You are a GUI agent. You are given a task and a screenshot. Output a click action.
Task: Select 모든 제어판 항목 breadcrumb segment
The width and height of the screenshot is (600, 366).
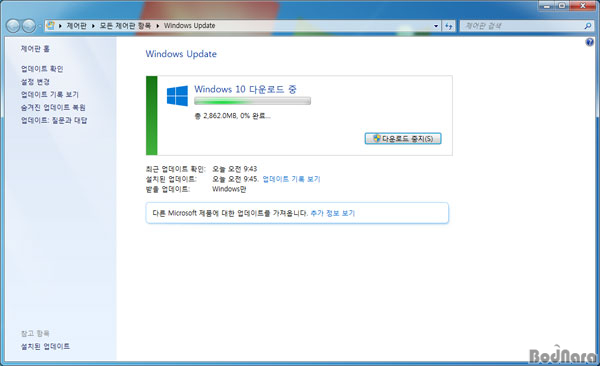(x=125, y=26)
